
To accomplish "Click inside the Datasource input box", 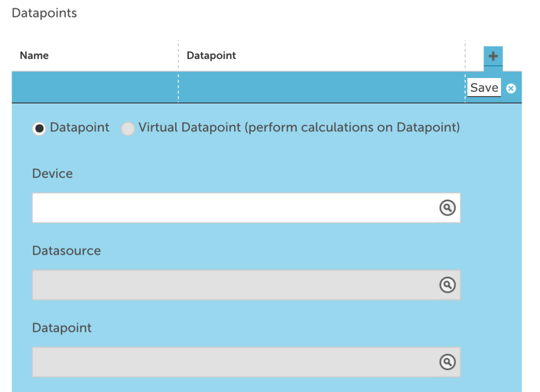I will 232,285.
